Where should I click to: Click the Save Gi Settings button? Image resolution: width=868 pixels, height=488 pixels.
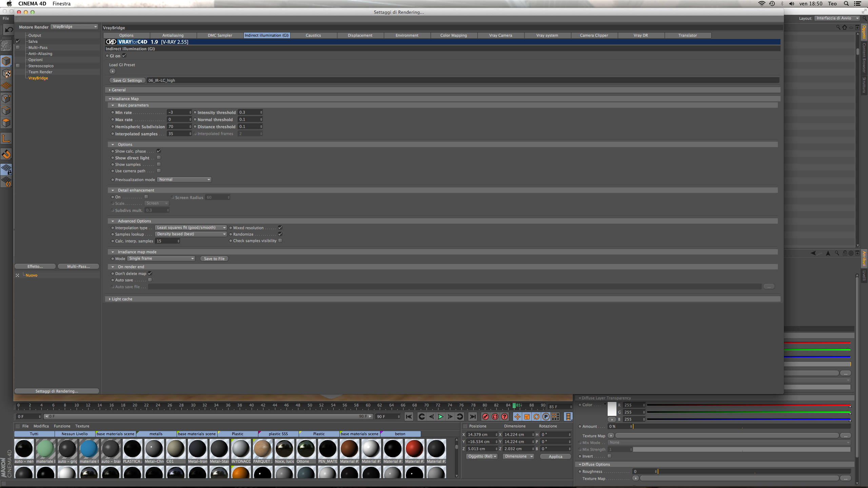tap(127, 80)
